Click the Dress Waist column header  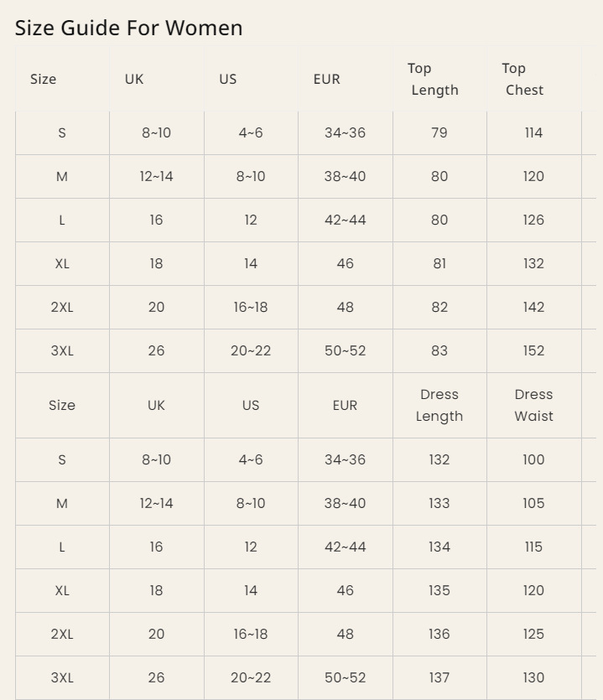pos(533,405)
